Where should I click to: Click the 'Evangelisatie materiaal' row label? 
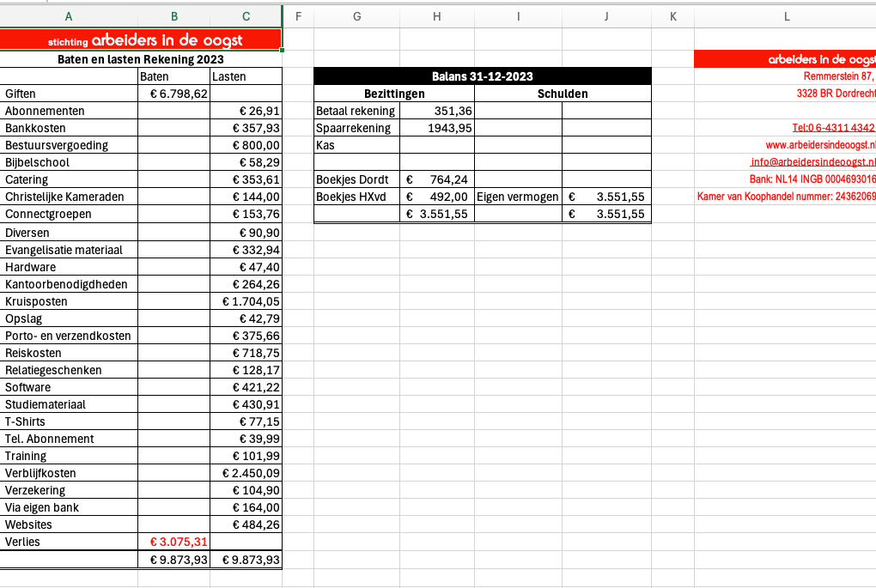click(x=64, y=250)
